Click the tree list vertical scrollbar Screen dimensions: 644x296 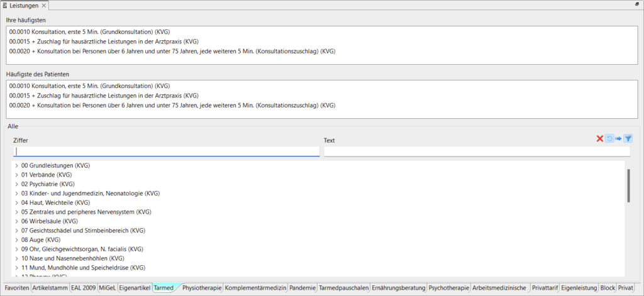[x=628, y=185]
